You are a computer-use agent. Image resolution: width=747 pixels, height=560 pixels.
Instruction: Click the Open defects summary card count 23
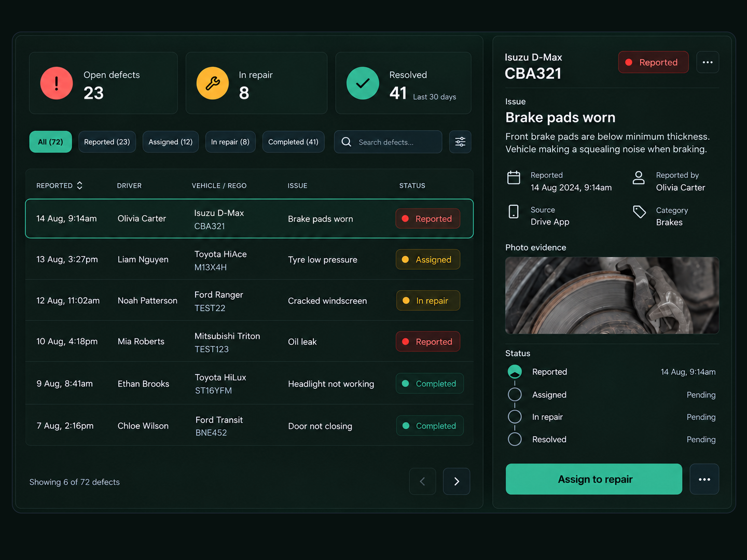coord(94,93)
